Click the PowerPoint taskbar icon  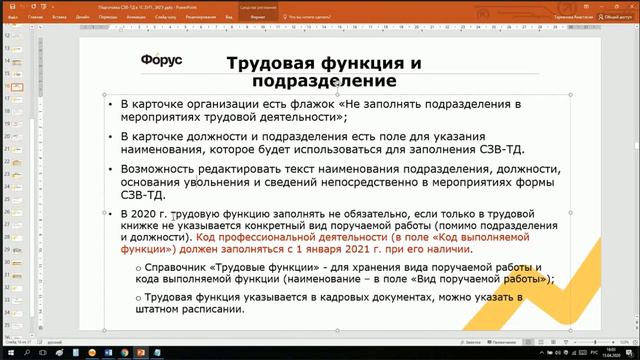click(x=141, y=353)
